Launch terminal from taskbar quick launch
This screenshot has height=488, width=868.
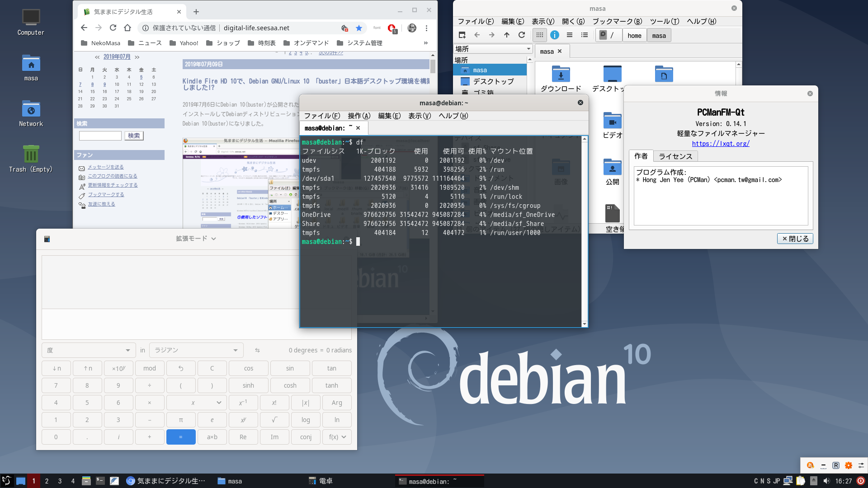click(100, 481)
